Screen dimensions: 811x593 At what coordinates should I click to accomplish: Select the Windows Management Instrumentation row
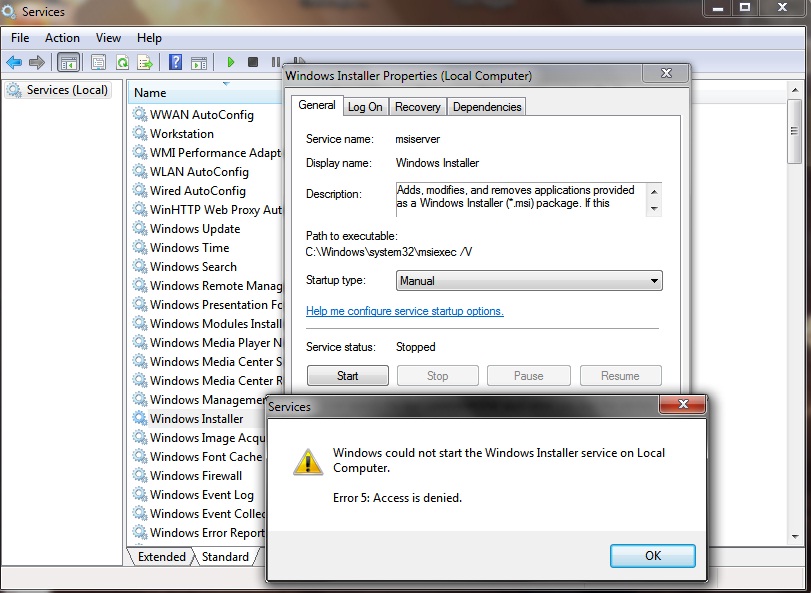(200, 400)
